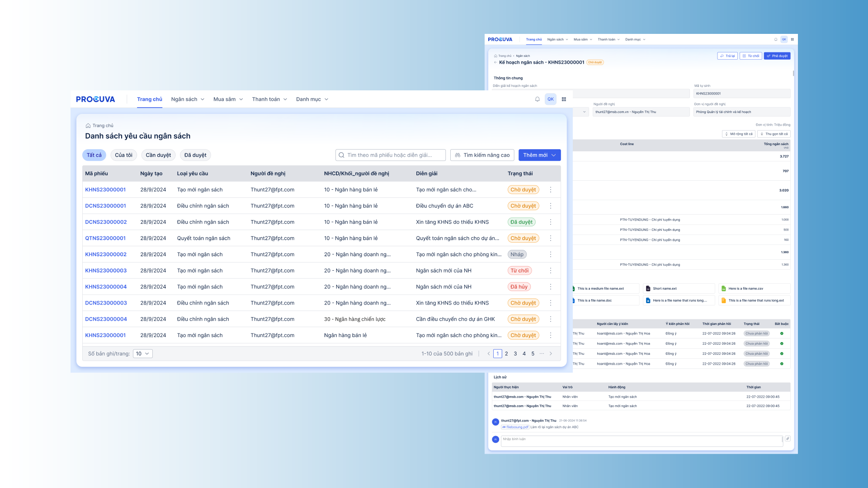Image resolution: width=868 pixels, height=488 pixels.
Task: Expand the Ngân sách menu in front window
Action: 188,99
